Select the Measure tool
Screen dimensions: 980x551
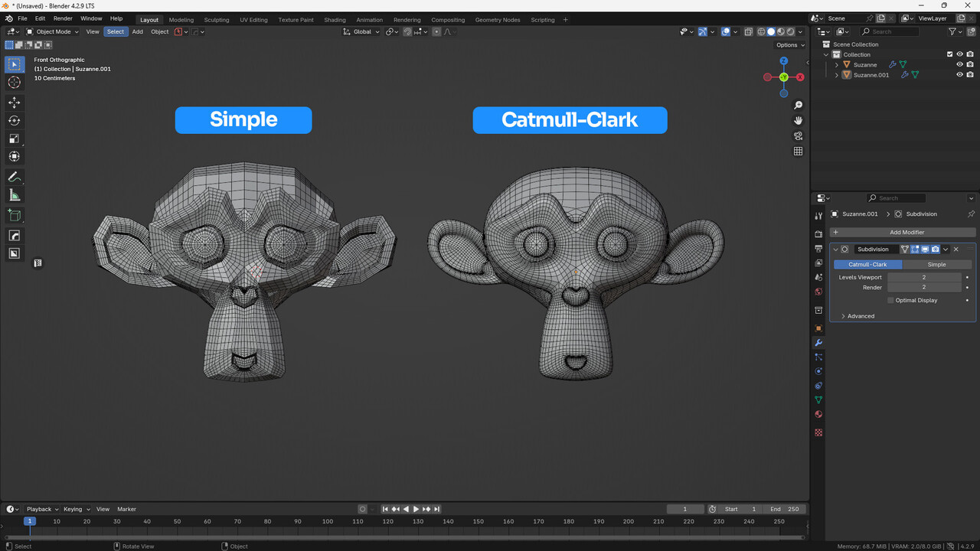15,195
